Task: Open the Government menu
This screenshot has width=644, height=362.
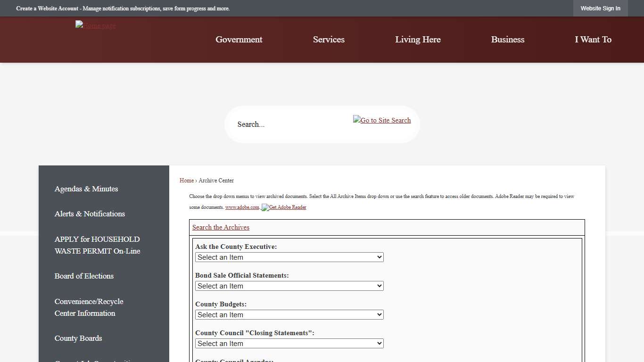Action: coord(239,40)
